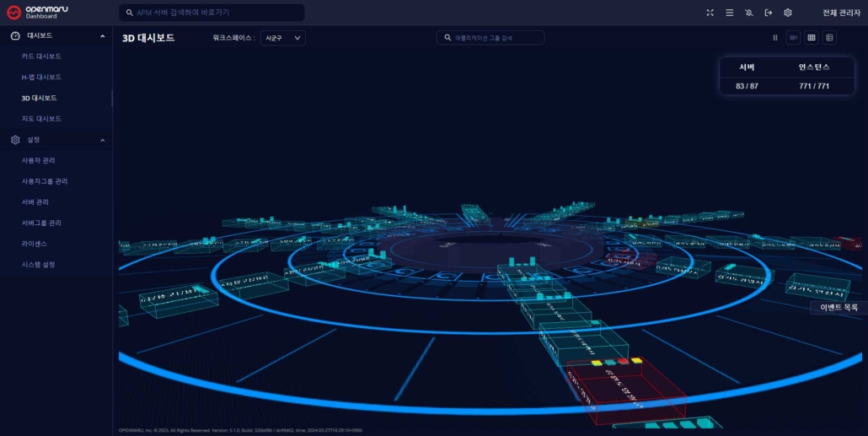This screenshot has width=868, height=436.
Task: Click the application group search box
Action: 490,38
